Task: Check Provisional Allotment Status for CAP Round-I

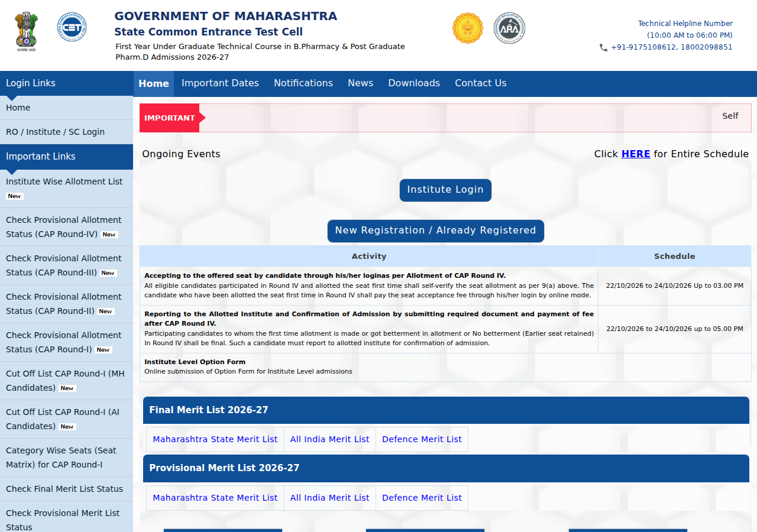Action: tap(66, 342)
